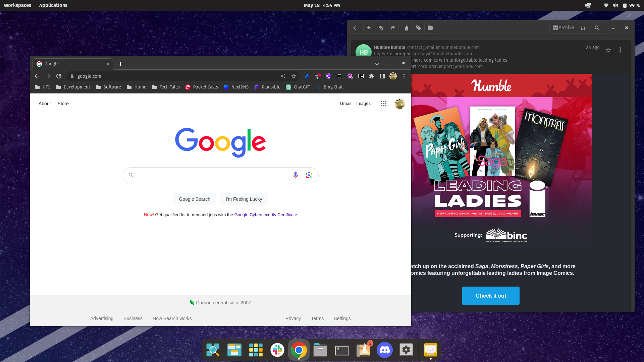Search by voice microphone icon
The height and width of the screenshot is (362, 644).
pyautogui.click(x=296, y=175)
